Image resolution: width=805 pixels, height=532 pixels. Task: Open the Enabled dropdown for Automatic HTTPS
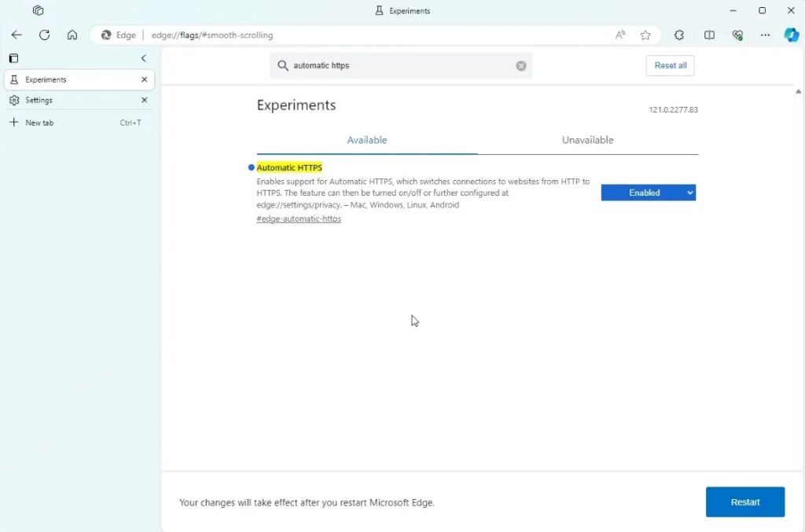pyautogui.click(x=648, y=193)
